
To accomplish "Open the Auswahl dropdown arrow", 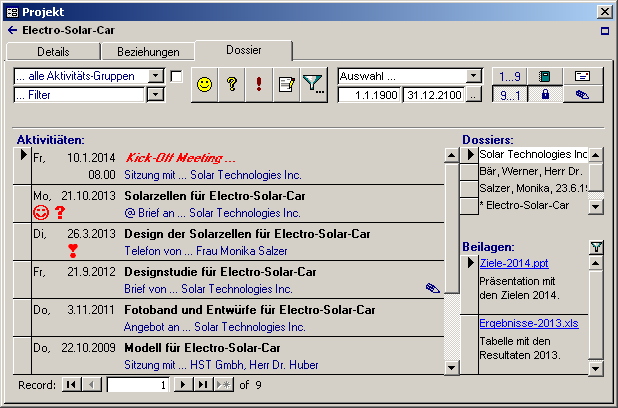I will click(473, 76).
